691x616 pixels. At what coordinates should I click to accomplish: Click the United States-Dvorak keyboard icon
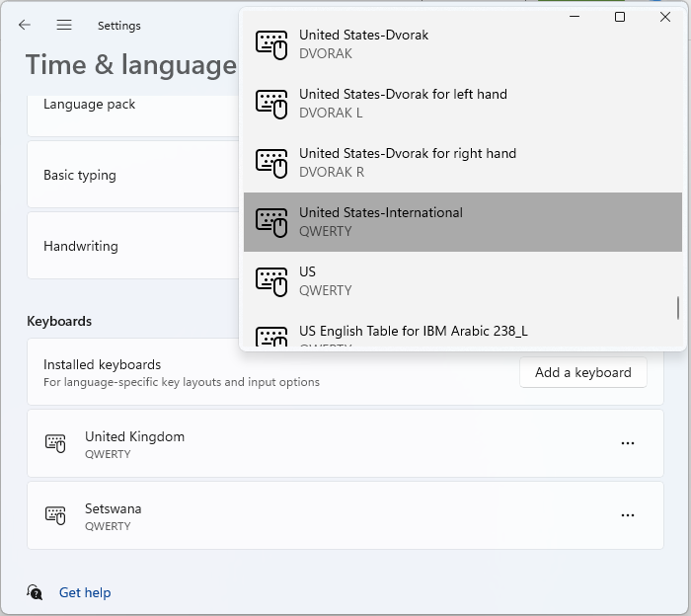point(271,44)
